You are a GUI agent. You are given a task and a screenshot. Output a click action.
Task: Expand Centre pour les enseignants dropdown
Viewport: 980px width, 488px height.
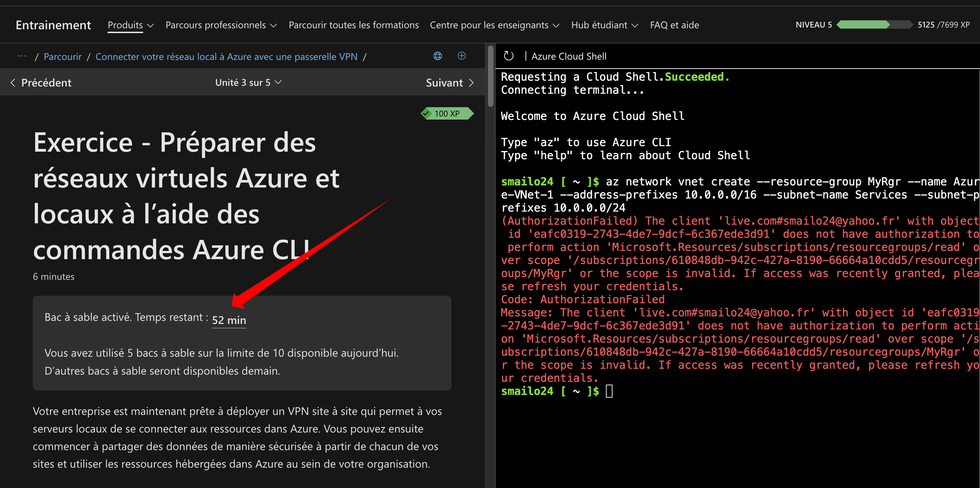pos(494,25)
